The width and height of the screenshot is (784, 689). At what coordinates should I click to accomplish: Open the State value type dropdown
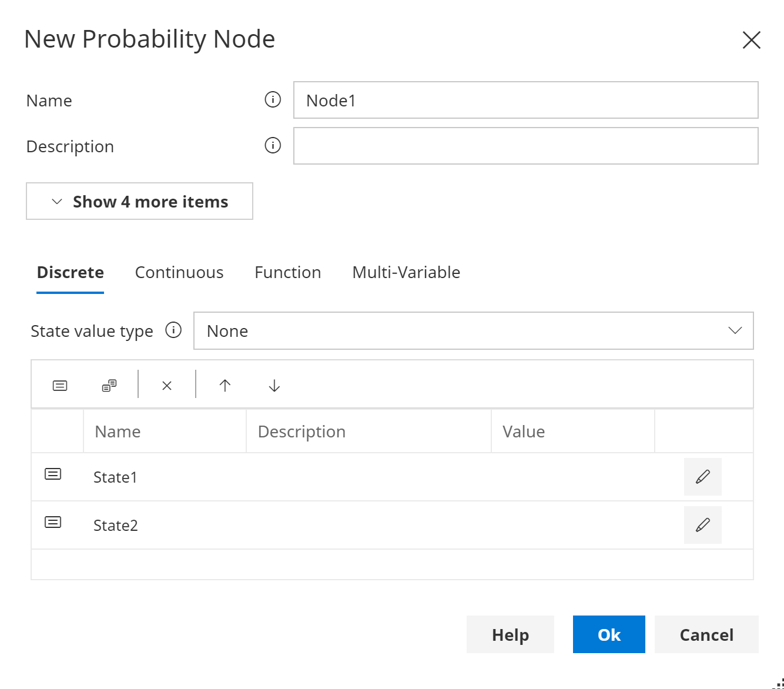(474, 330)
